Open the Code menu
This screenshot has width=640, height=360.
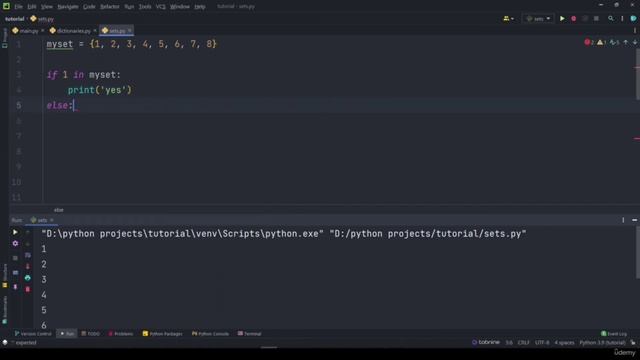pos(89,7)
